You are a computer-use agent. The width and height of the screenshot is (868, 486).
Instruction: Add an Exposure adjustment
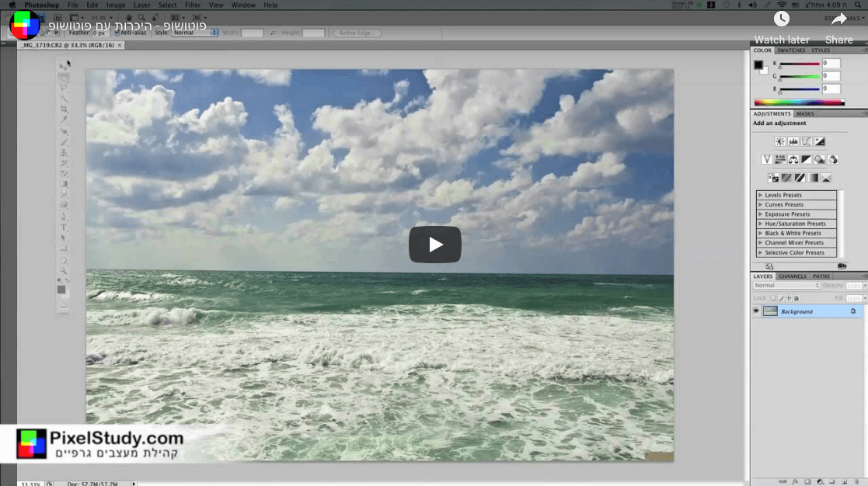click(820, 141)
